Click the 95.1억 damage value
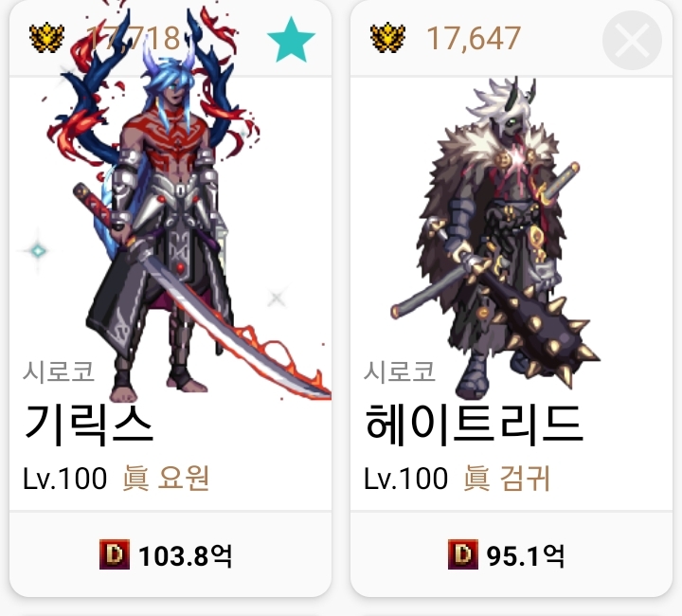Image resolution: width=682 pixels, height=616 pixels. [526, 555]
